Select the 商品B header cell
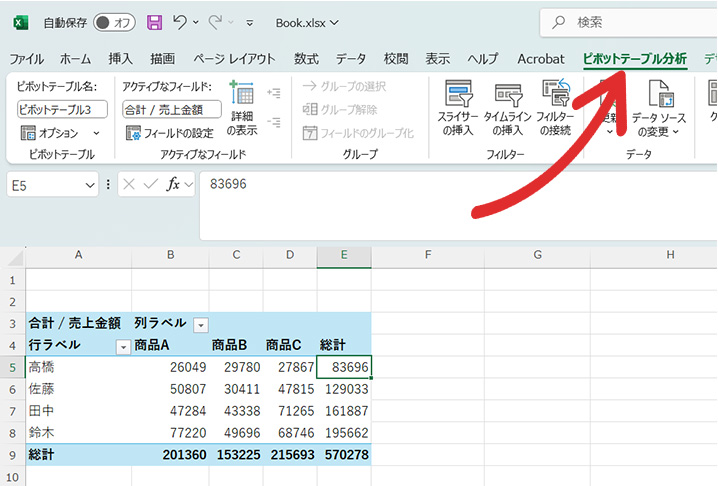Image resolution: width=718 pixels, height=486 pixels. click(x=236, y=345)
